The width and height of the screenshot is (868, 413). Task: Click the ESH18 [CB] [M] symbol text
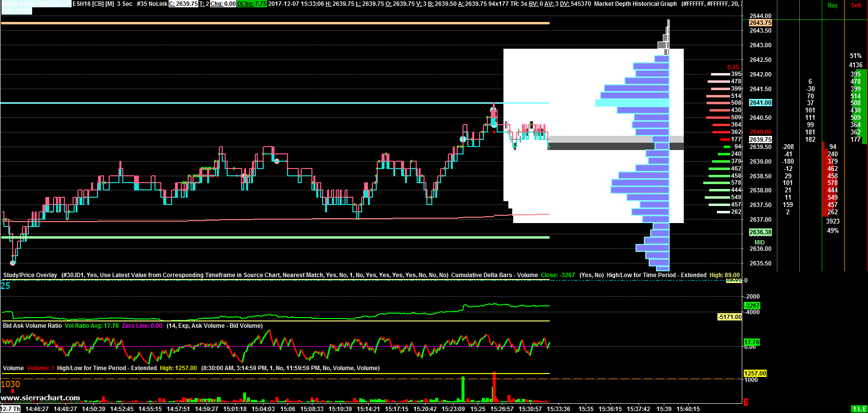(x=93, y=4)
